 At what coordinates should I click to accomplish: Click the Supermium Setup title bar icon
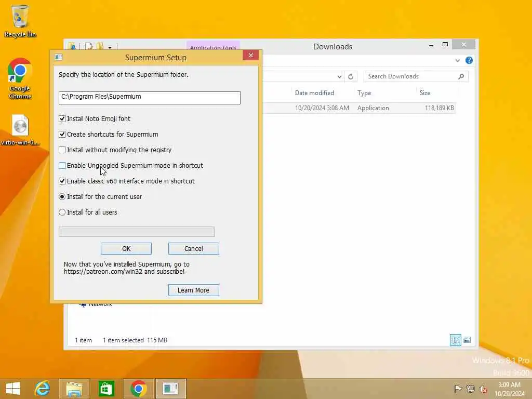pyautogui.click(x=58, y=57)
